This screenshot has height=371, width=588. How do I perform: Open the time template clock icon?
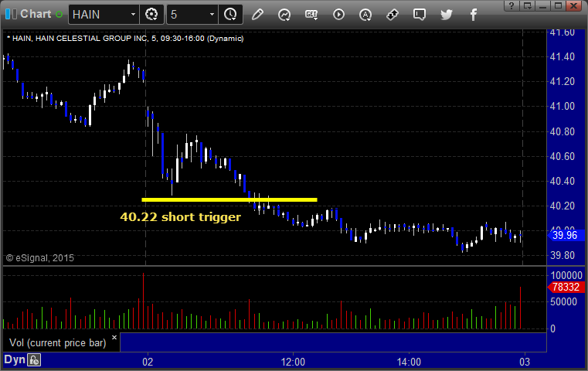click(230, 15)
